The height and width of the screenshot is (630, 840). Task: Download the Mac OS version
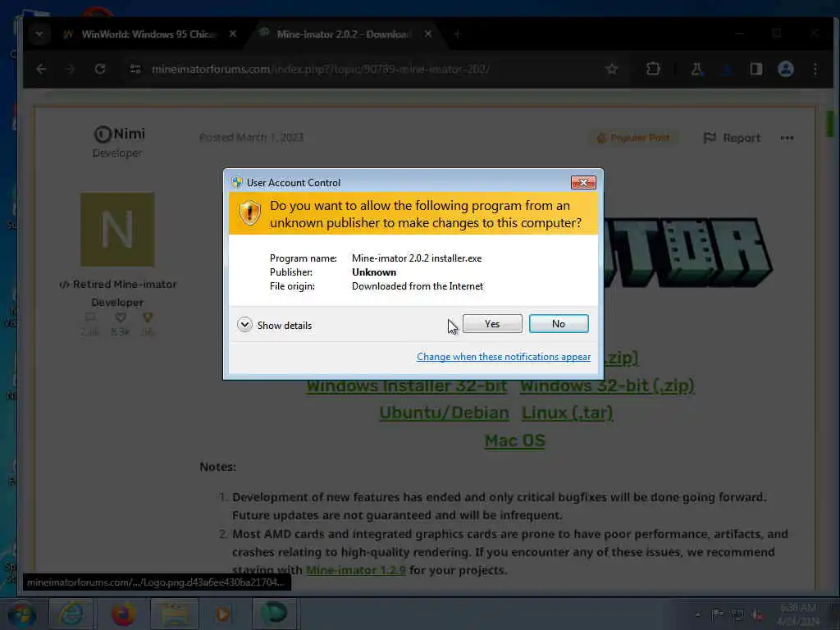tap(515, 441)
